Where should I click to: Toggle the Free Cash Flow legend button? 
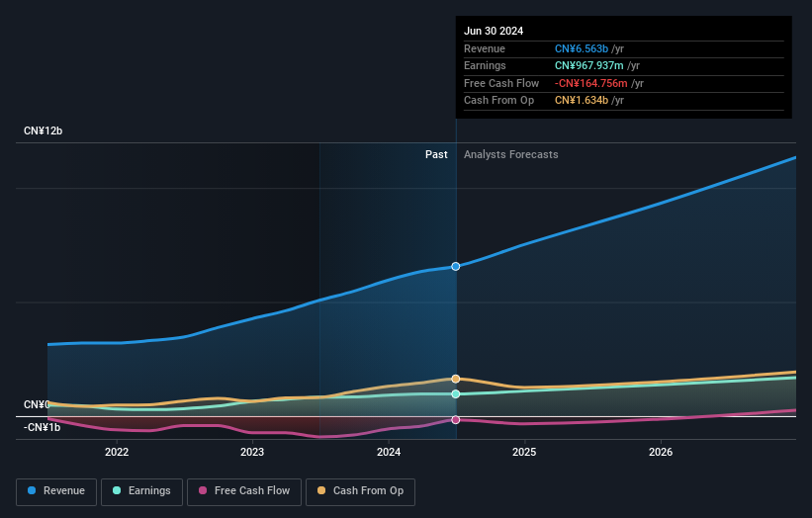(x=244, y=491)
